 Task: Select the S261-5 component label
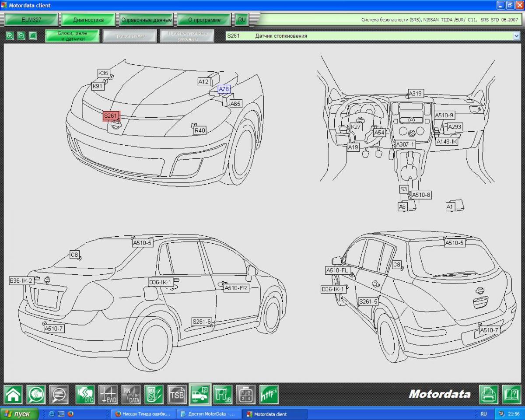[368, 302]
